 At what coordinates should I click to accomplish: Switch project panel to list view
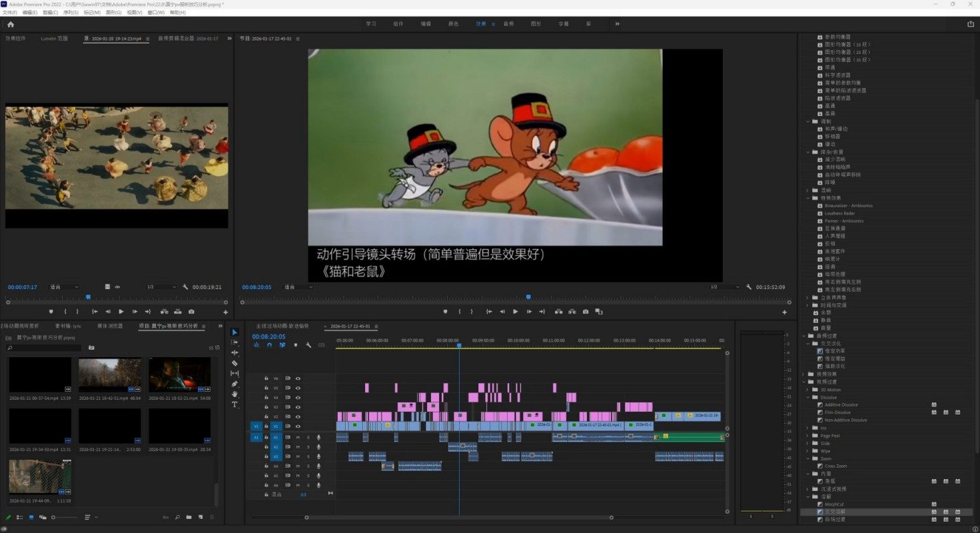19,517
